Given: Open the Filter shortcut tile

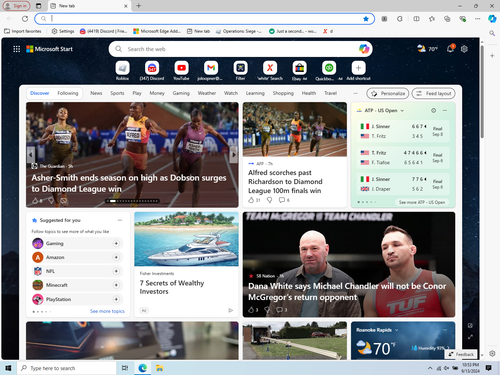Looking at the screenshot, I should (240, 68).
